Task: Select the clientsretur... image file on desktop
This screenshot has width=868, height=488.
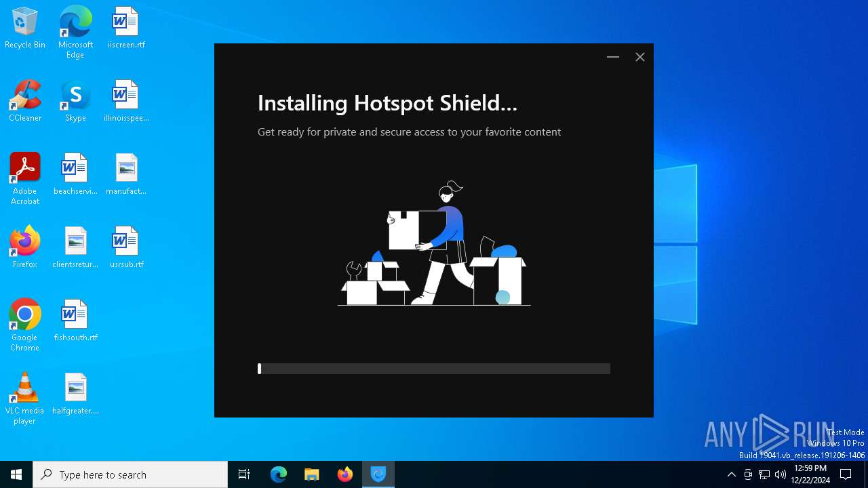Action: pos(75,248)
